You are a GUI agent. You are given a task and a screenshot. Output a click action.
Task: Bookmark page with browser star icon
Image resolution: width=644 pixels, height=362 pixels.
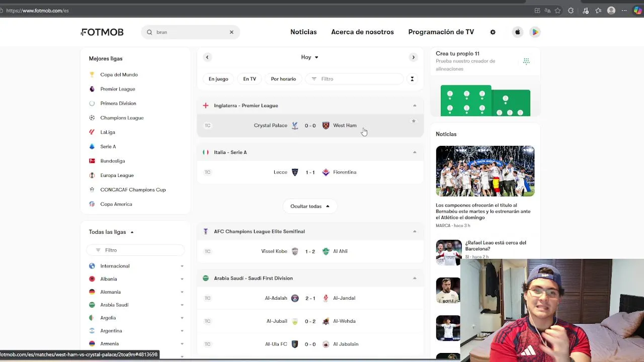tap(557, 11)
